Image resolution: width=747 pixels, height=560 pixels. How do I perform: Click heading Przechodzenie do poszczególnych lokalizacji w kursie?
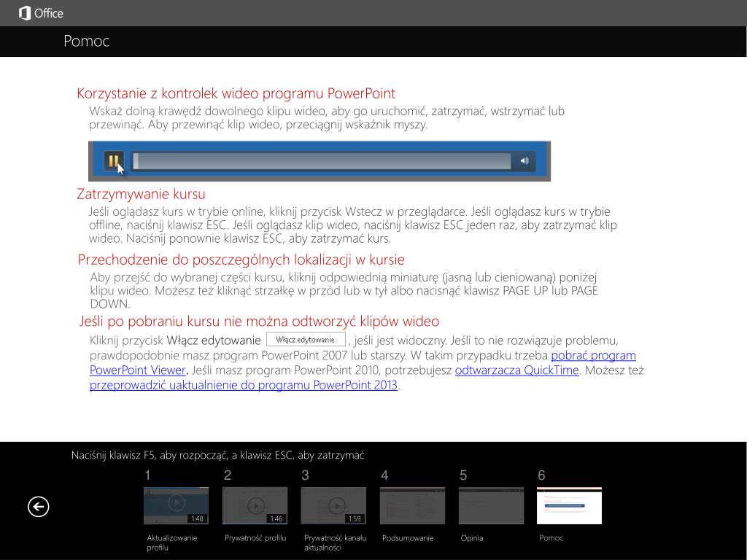point(241,260)
